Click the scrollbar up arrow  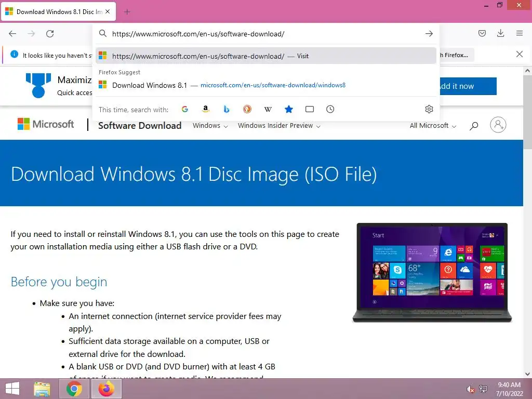527,71
